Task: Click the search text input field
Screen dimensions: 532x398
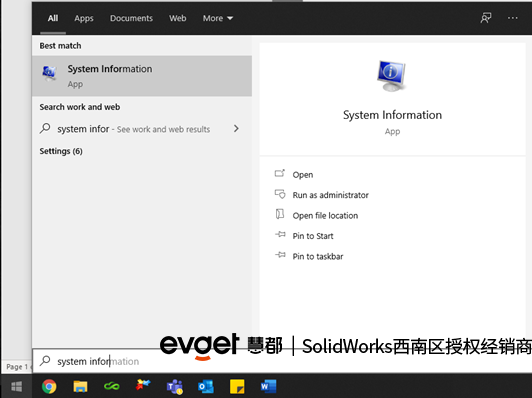Action: point(282,361)
